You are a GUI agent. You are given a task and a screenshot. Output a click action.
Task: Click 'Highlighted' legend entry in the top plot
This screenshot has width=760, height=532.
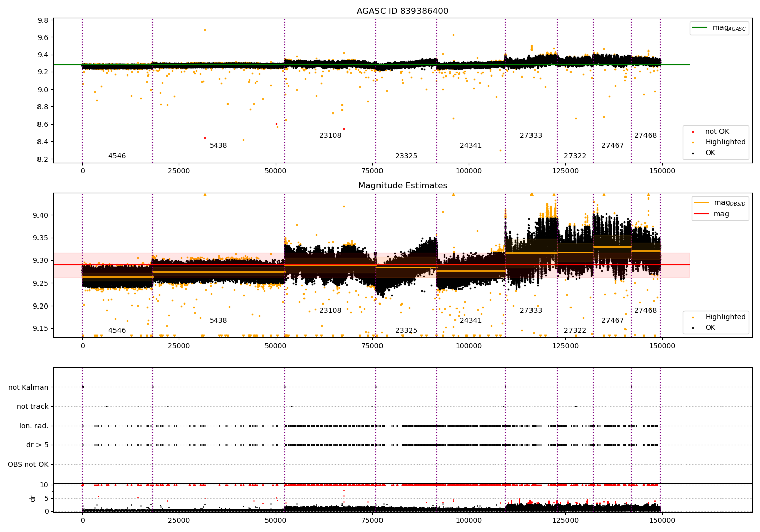click(x=725, y=142)
